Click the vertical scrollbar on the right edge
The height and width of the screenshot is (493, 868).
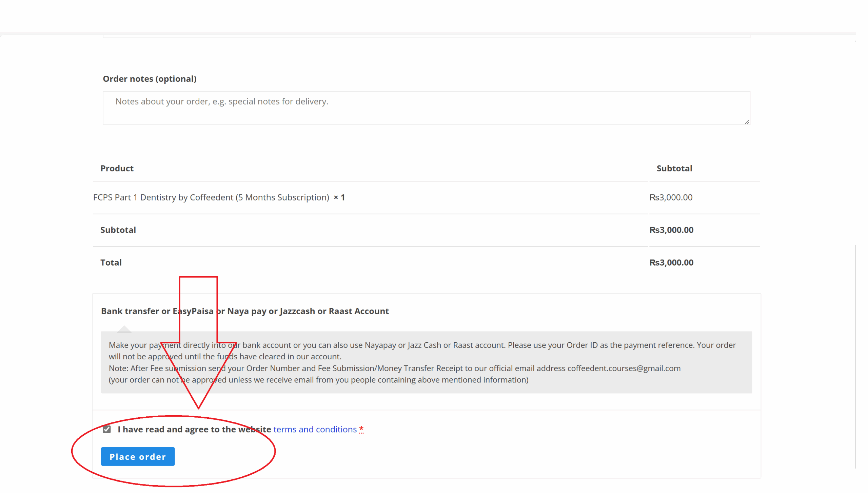[856, 356]
